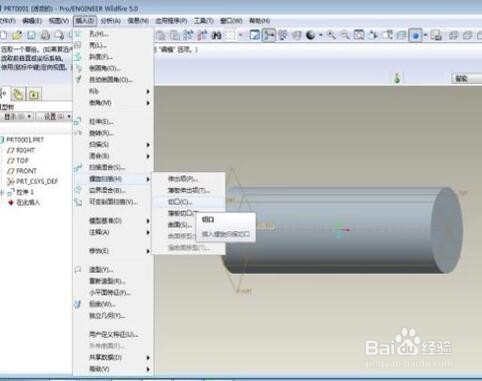482x381 pixels.
Task: Choose 切口(C) in helical sweep submenu
Action: pos(189,202)
